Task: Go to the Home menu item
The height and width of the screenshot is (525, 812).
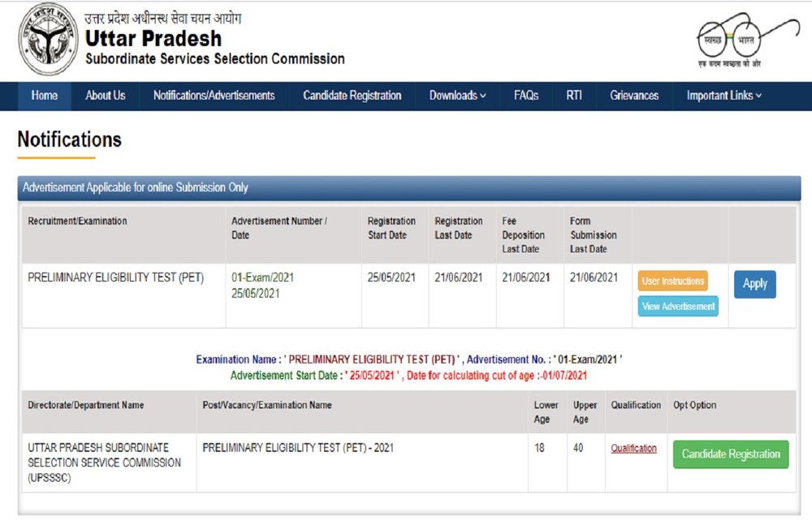Action: click(45, 96)
